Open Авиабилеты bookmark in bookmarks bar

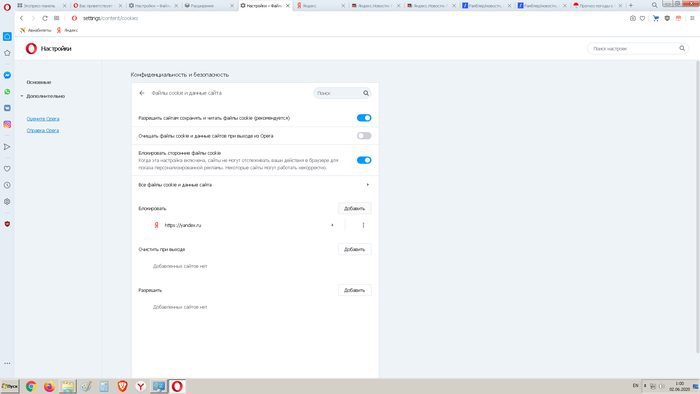pos(36,30)
